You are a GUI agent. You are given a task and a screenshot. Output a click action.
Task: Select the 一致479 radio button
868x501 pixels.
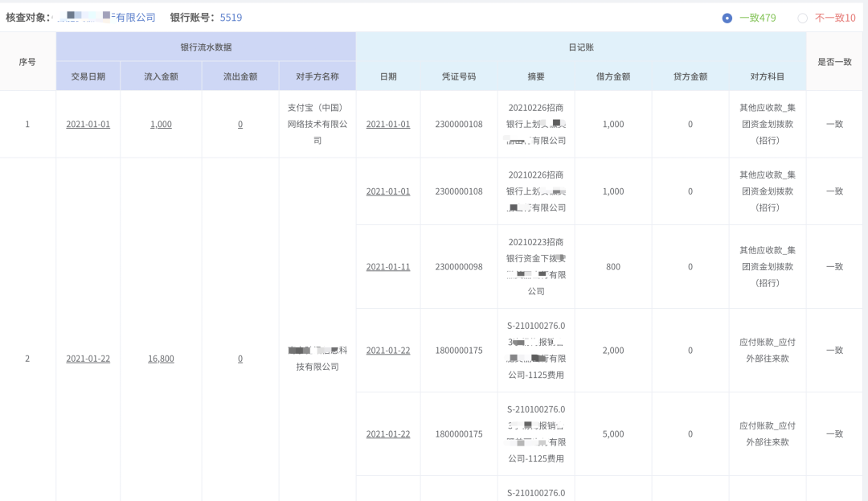click(x=727, y=18)
